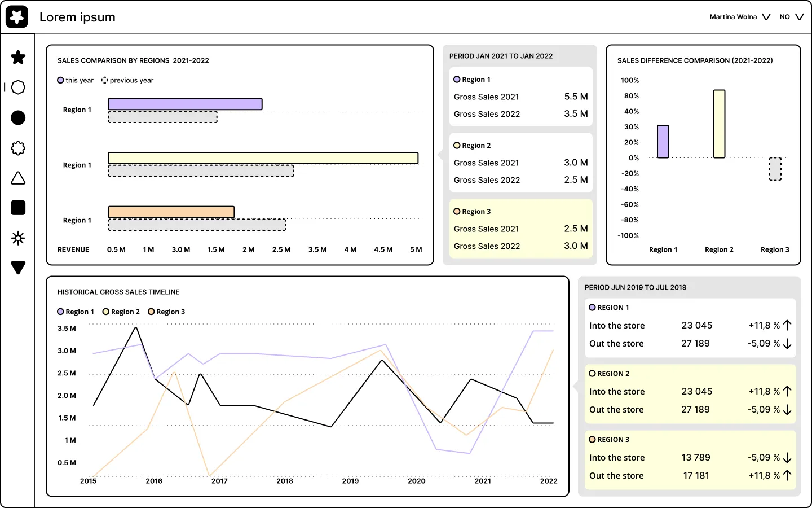Select REGION 3 radio in Jun 2019 panel
Viewport: 812px width, 508px height.
592,440
